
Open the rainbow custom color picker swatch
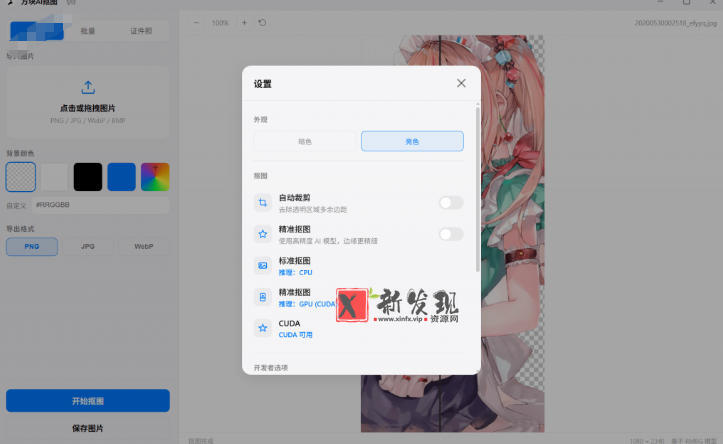coord(155,177)
